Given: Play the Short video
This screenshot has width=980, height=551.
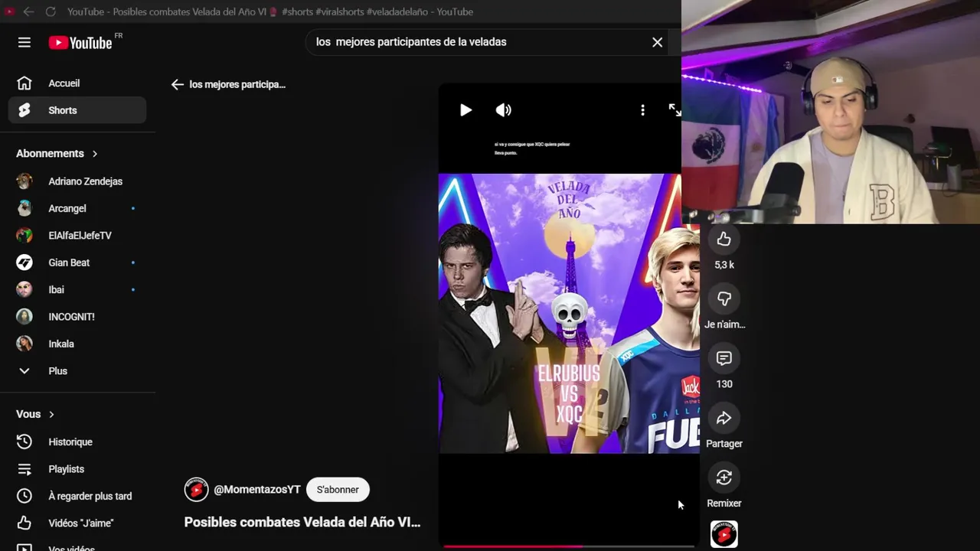Looking at the screenshot, I should tap(465, 110).
